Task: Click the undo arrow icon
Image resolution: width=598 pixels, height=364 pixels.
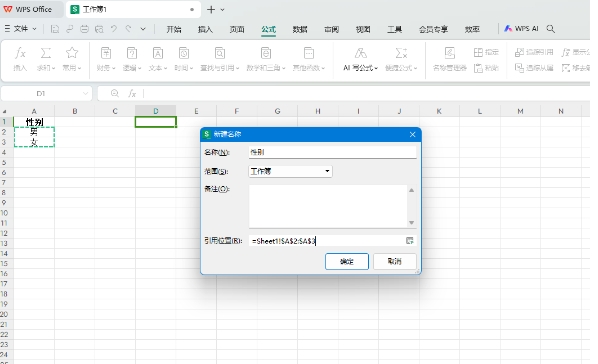Action: (x=114, y=29)
